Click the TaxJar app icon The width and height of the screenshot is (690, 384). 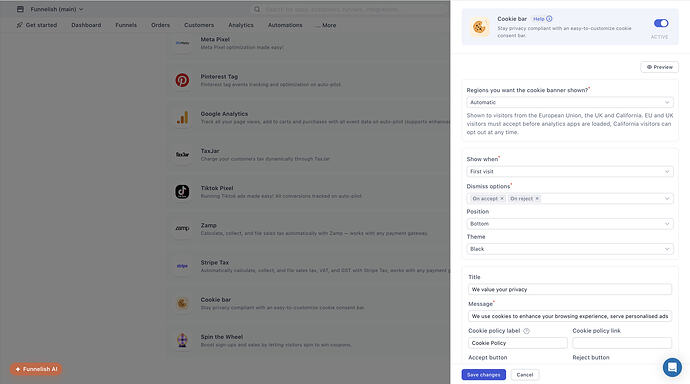click(x=182, y=154)
